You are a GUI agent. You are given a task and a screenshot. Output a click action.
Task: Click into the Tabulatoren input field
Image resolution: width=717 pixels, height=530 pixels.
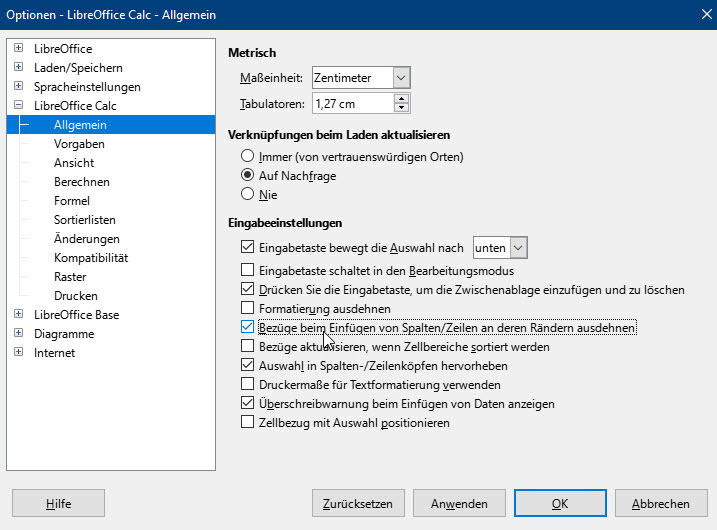[353, 104]
